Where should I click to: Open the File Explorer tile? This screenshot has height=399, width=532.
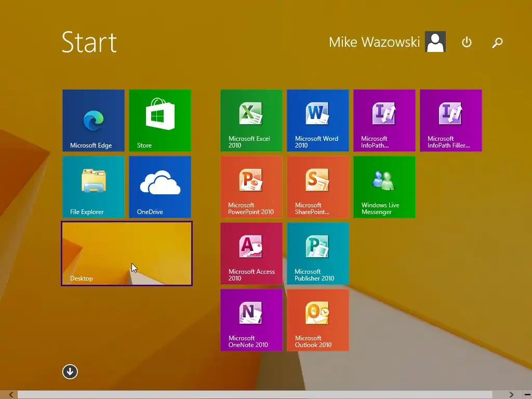pyautogui.click(x=94, y=187)
